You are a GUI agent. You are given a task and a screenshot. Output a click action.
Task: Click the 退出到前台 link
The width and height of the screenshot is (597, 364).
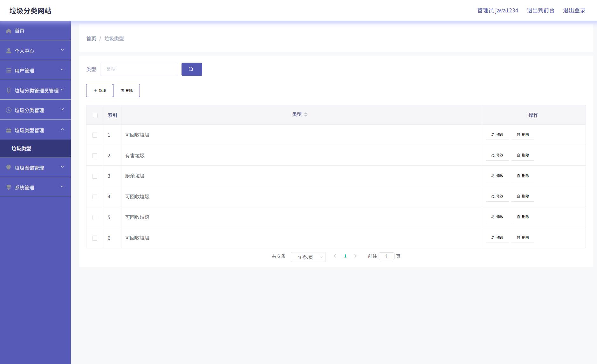(540, 10)
